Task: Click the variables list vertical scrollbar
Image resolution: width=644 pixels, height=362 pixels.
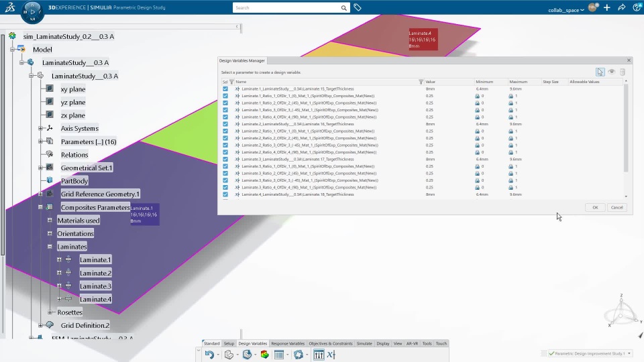Action: click(x=626, y=128)
